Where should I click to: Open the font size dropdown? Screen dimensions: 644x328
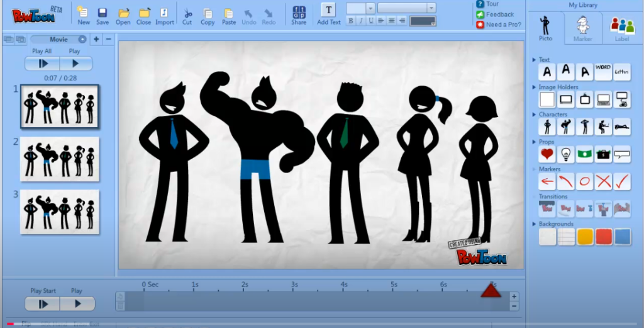(x=370, y=8)
